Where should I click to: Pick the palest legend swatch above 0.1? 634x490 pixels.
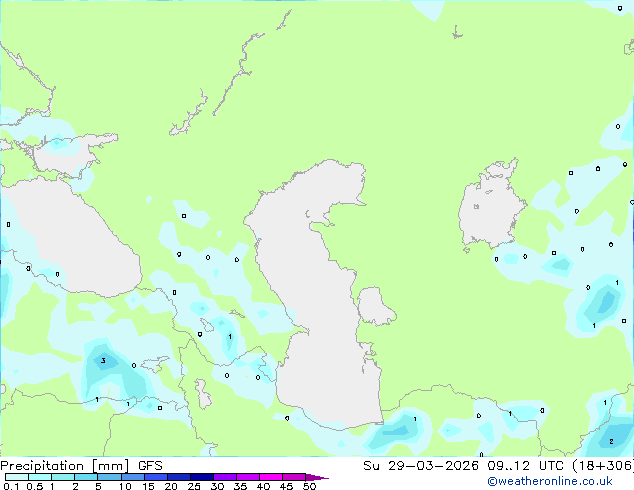click(x=17, y=477)
